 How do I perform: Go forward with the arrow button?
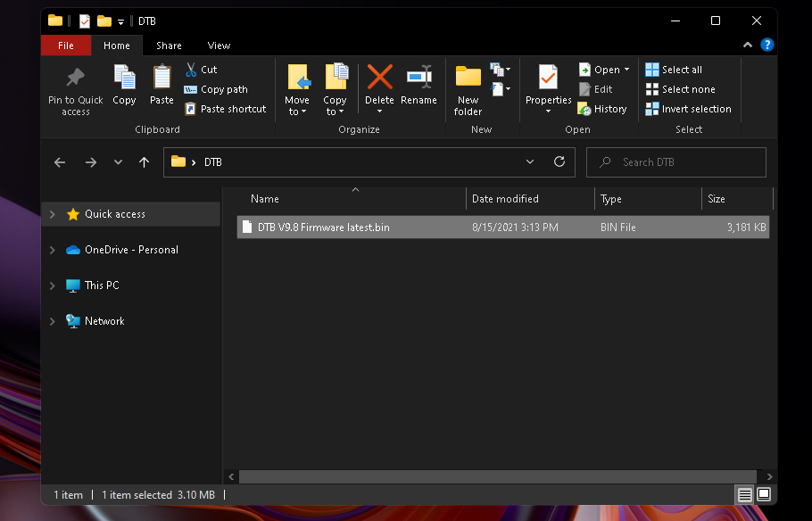pos(91,162)
